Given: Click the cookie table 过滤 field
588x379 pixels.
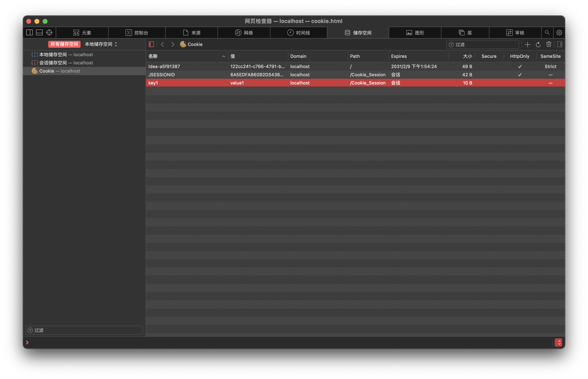Looking at the screenshot, I should click(482, 45).
